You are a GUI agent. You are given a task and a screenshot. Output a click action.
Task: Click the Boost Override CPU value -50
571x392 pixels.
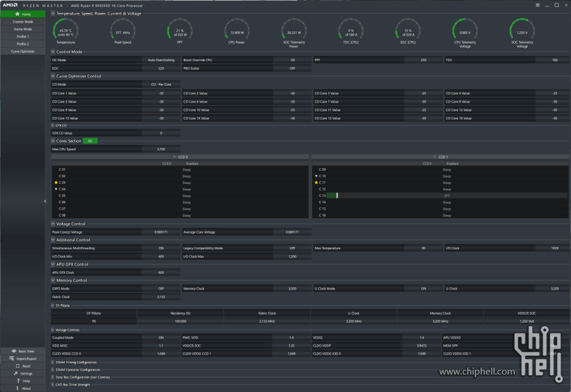292,60
